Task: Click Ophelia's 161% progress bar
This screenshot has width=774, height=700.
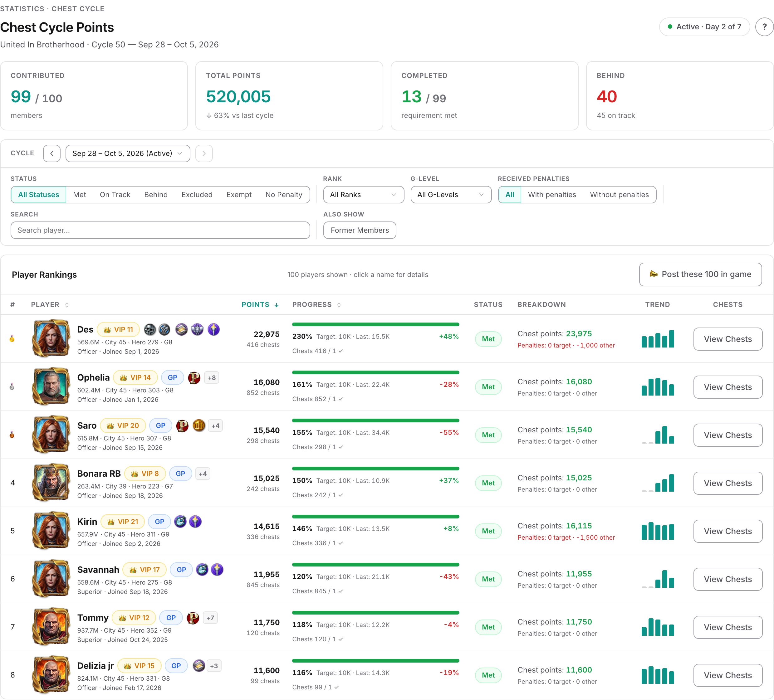Action: point(375,372)
